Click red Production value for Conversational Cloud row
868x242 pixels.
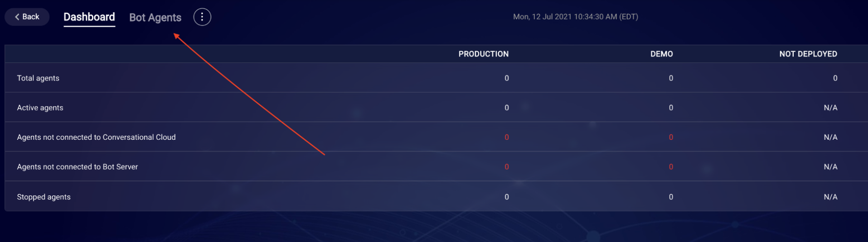pos(506,137)
